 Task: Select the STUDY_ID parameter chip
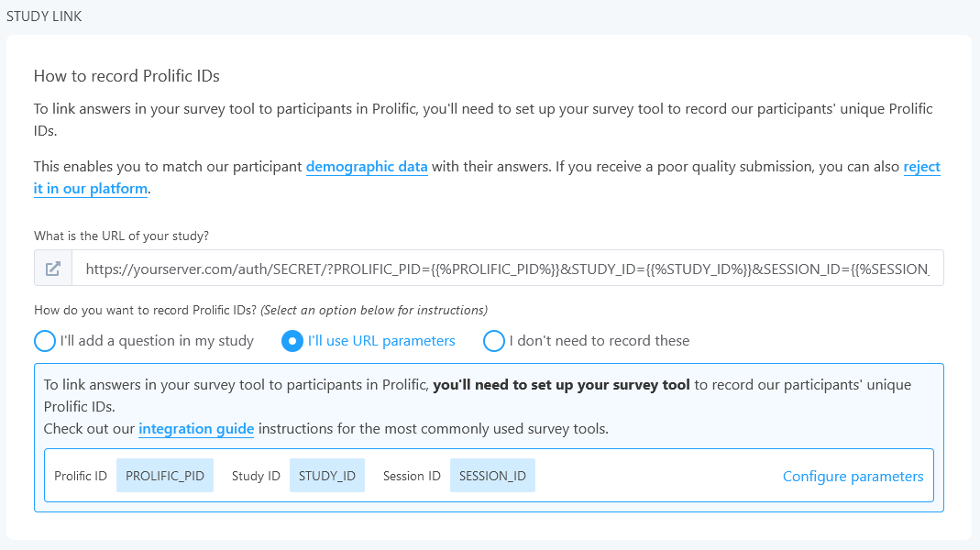[x=326, y=475]
